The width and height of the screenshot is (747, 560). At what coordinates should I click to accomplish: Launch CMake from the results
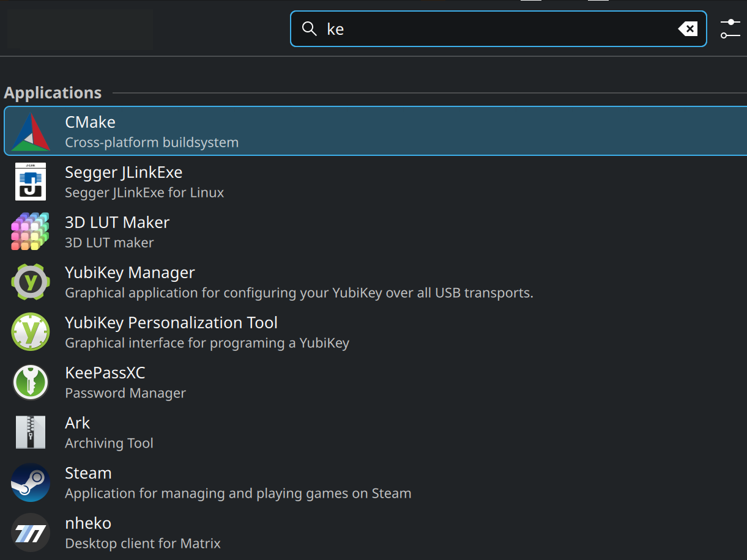(91, 122)
